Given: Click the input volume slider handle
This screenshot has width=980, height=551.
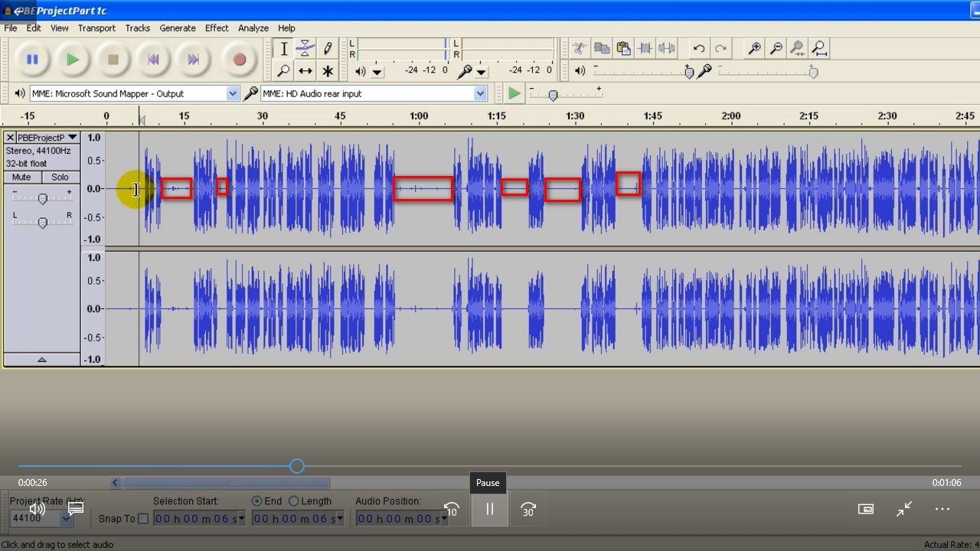Looking at the screenshot, I should (813, 72).
